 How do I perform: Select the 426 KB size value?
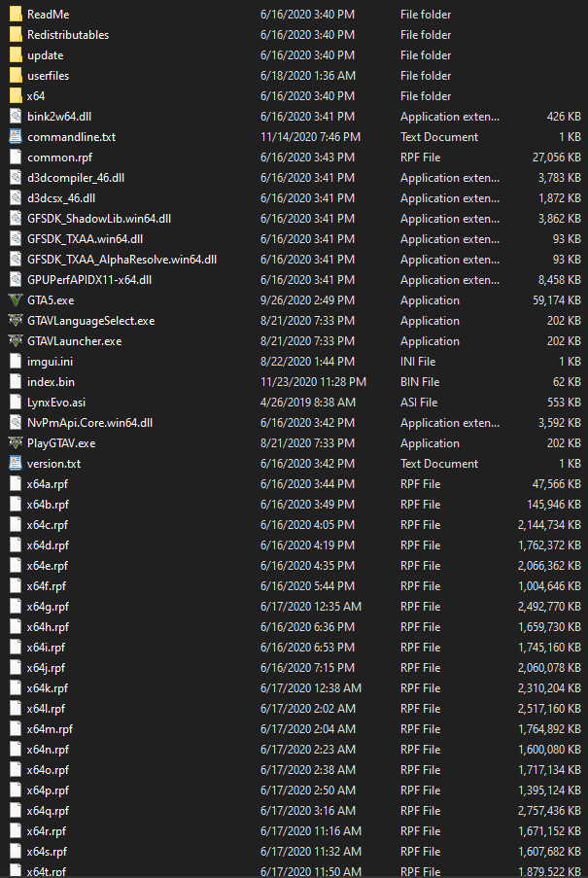pyautogui.click(x=564, y=117)
